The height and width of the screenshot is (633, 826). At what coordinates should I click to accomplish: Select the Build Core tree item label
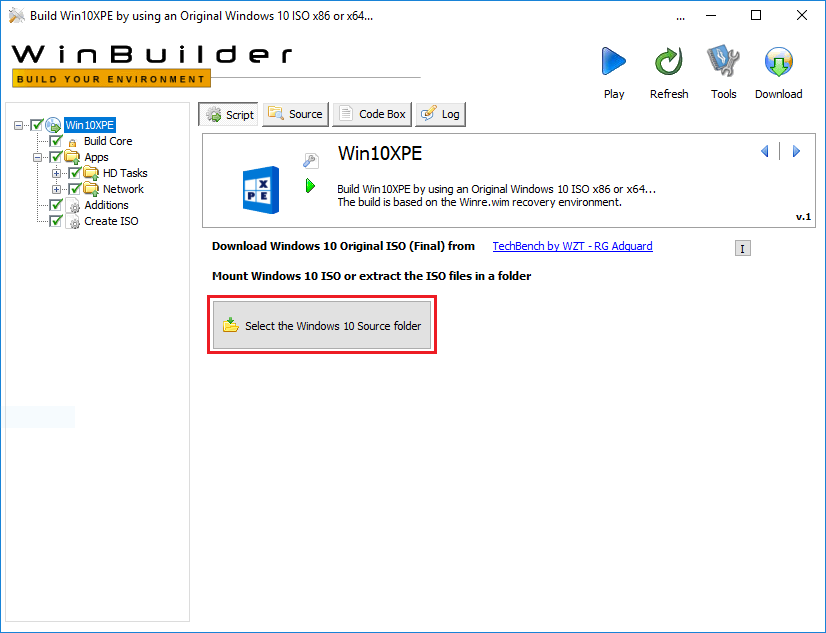(108, 141)
